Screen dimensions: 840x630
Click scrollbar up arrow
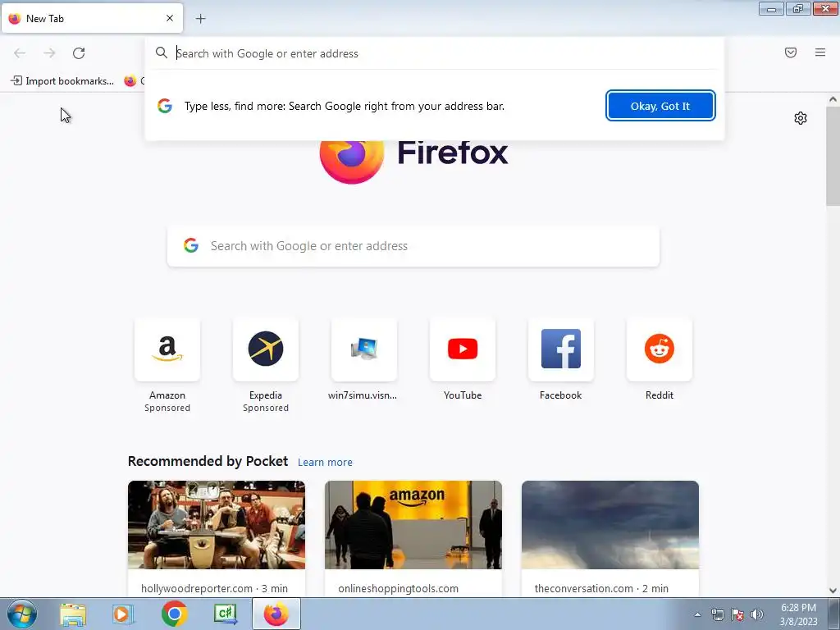[833, 99]
